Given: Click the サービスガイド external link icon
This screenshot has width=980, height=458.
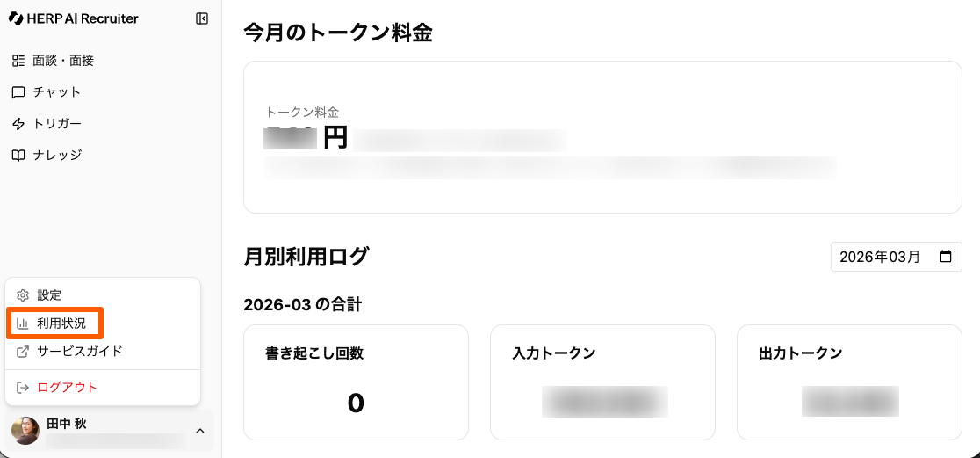Looking at the screenshot, I should 24,352.
